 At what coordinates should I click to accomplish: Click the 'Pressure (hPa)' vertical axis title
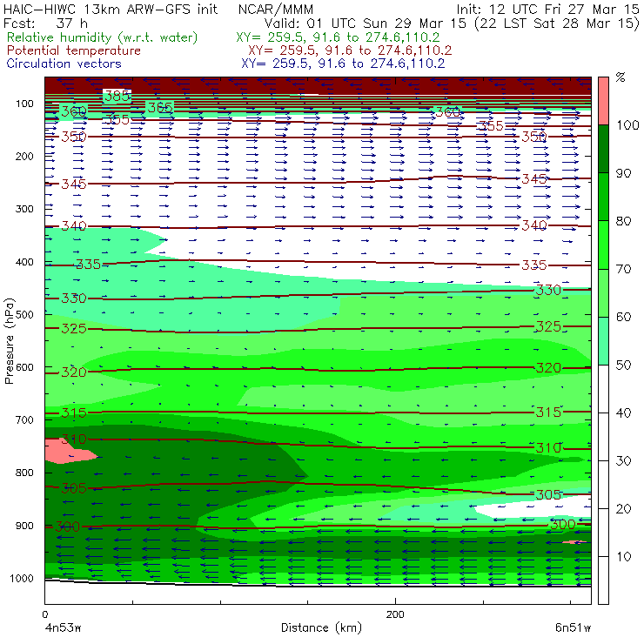tap(10, 341)
